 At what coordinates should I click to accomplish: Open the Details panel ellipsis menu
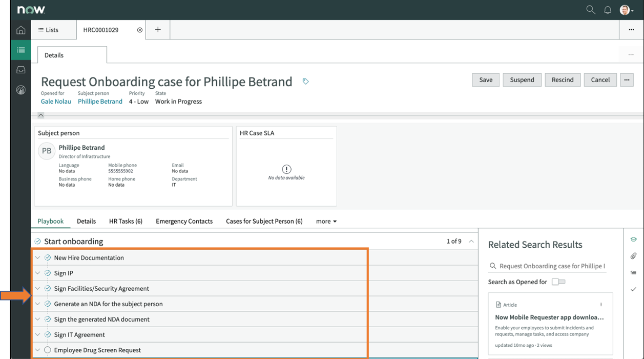click(631, 54)
